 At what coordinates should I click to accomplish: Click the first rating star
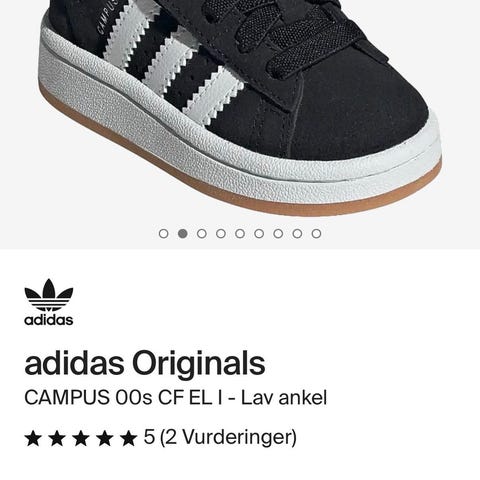click(33, 438)
